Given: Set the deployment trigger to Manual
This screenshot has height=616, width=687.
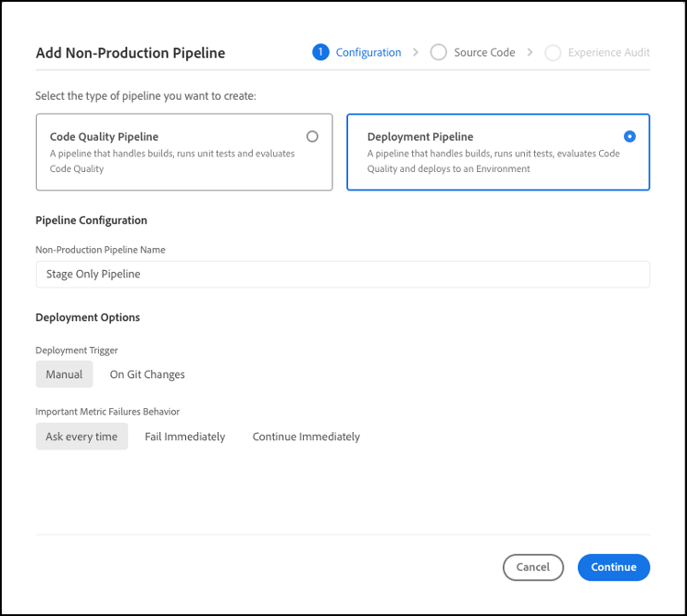Looking at the screenshot, I should pyautogui.click(x=64, y=374).
